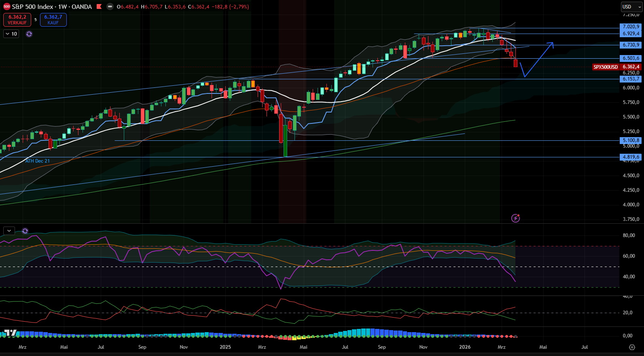Screen dimensions: 644x356
Task: Open the USD currency dropdown
Action: coord(631,7)
